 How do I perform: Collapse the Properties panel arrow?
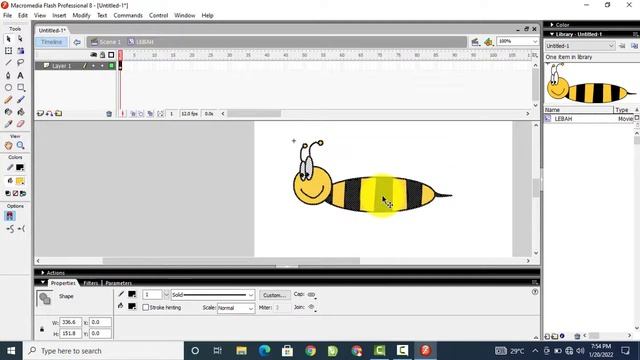tap(42, 282)
